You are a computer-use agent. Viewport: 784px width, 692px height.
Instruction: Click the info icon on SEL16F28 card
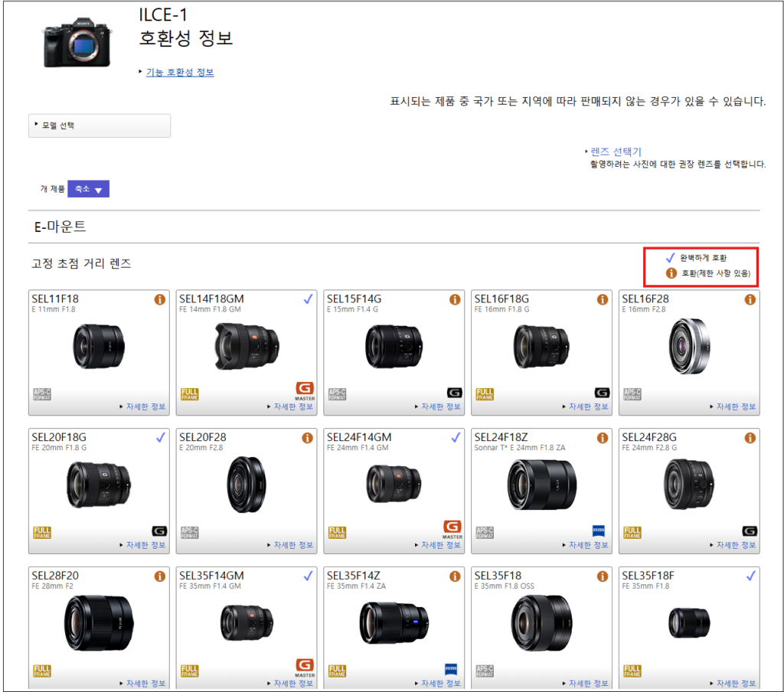pyautogui.click(x=750, y=299)
